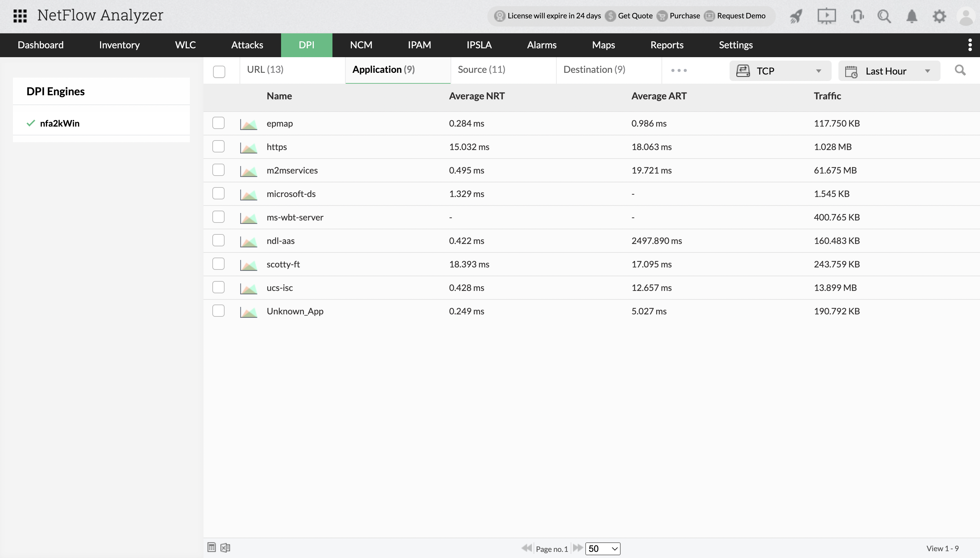Click the Excel export icon
The width and height of the screenshot is (980, 558).
[225, 548]
